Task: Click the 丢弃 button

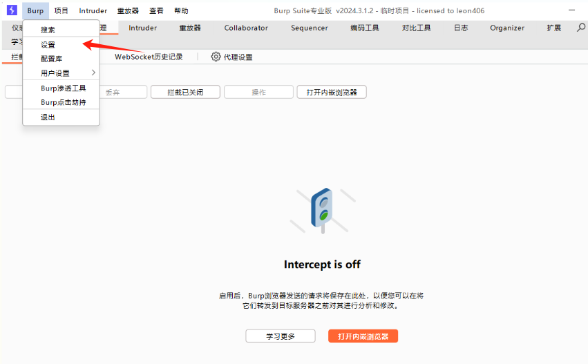Action: coord(113,92)
